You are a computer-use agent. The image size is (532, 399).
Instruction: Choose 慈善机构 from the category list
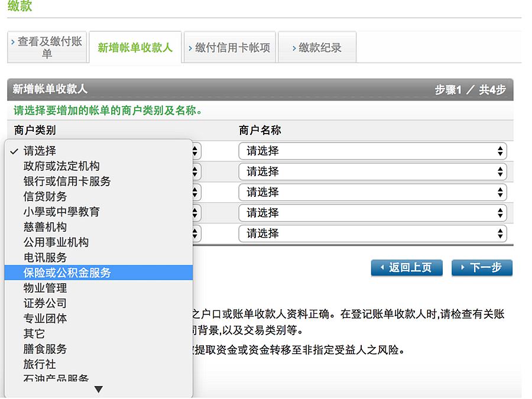46,227
